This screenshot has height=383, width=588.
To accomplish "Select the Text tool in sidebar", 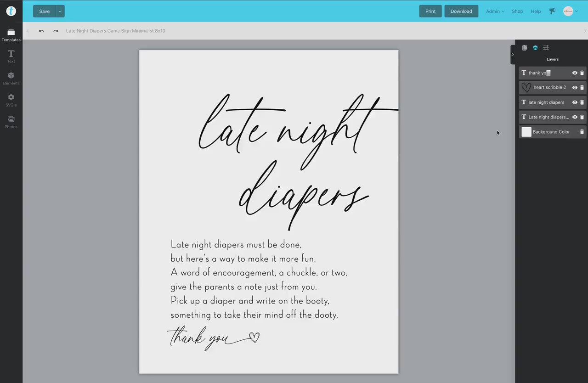I will tap(11, 56).
